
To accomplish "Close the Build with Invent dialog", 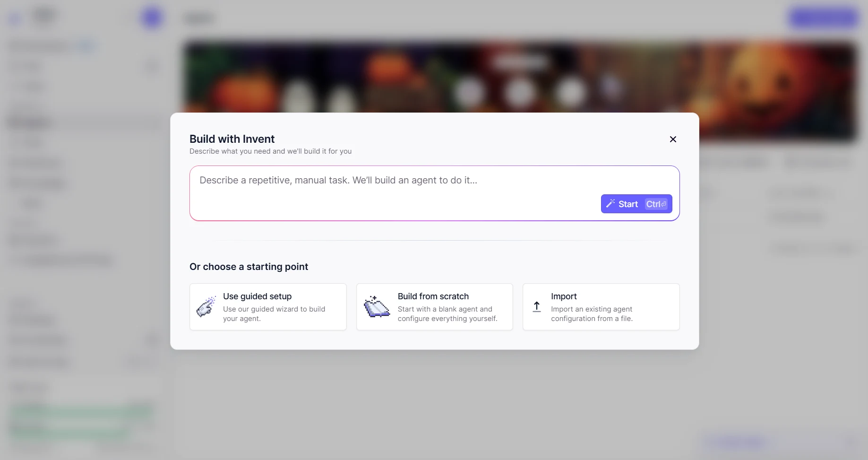I will point(673,139).
